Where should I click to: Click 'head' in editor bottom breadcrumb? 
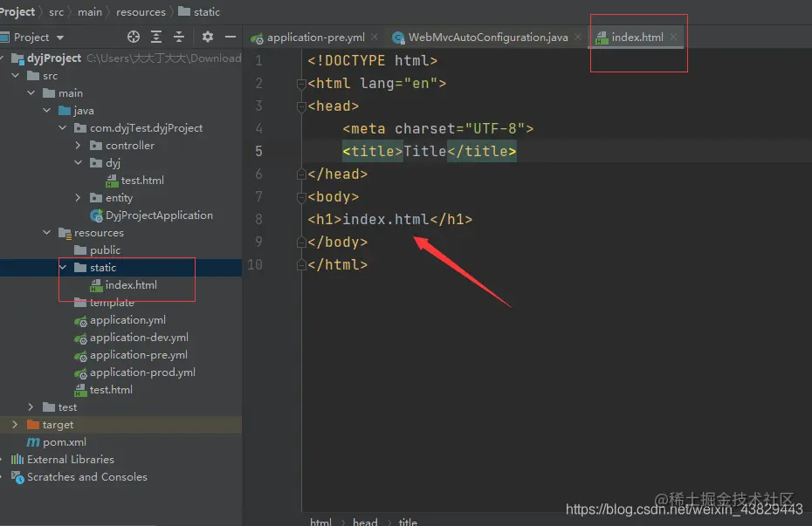[365, 522]
